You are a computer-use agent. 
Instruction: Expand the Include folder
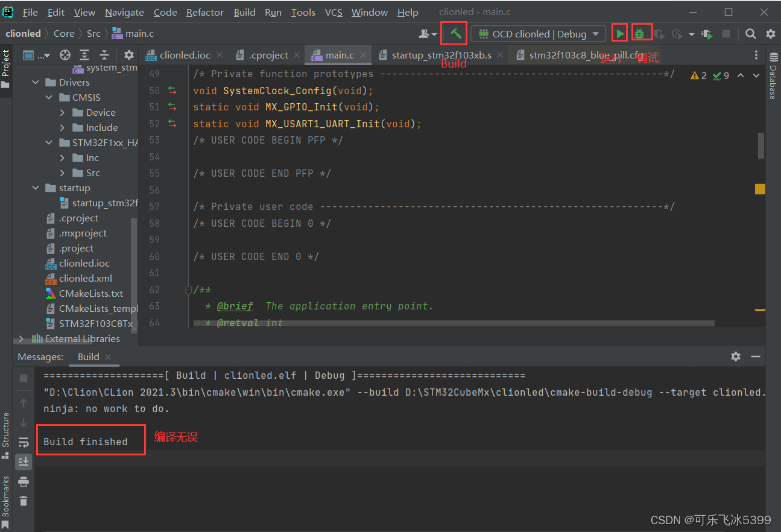click(x=63, y=128)
